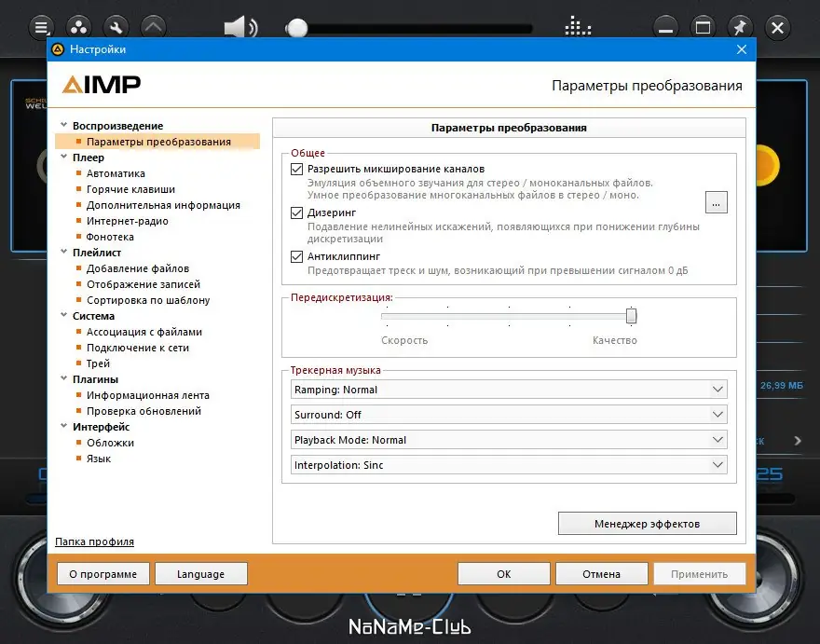This screenshot has width=820, height=644.
Task: Open the Папка профиля link
Action: coord(94,541)
